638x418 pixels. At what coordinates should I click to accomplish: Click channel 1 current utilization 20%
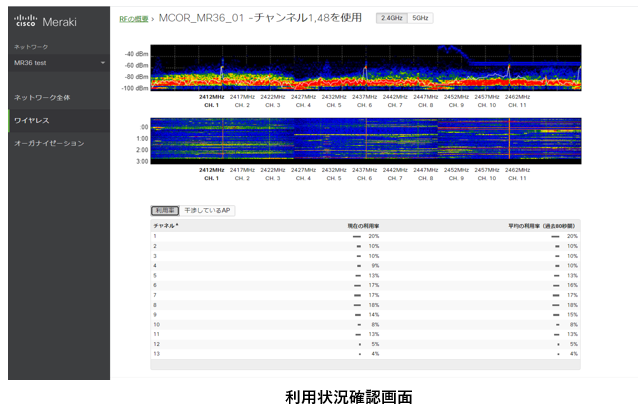374,236
